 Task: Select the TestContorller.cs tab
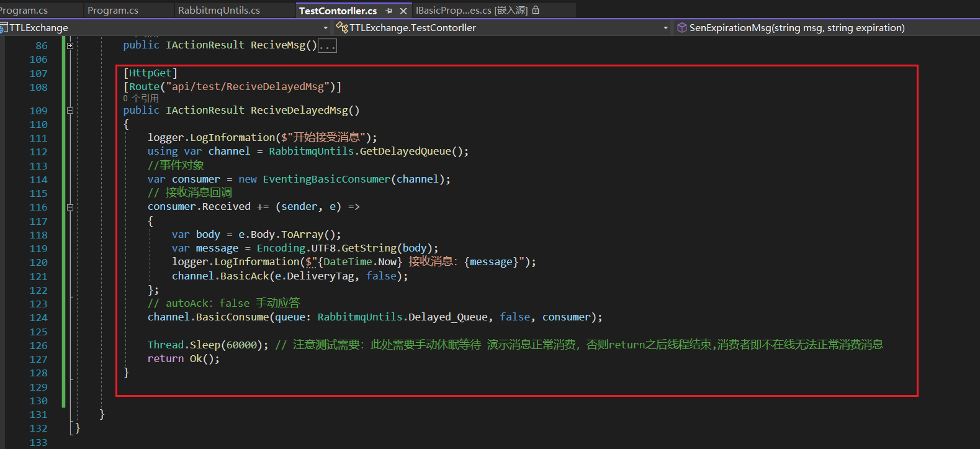(338, 11)
